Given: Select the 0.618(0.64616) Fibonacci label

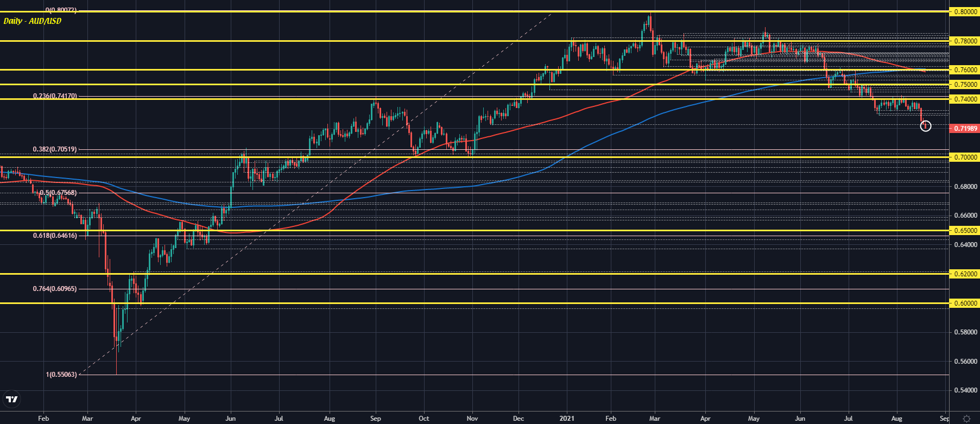Looking at the screenshot, I should click(x=55, y=236).
